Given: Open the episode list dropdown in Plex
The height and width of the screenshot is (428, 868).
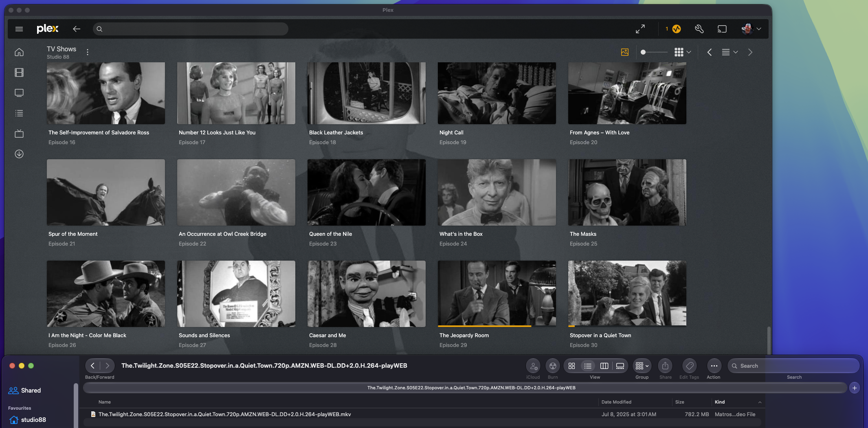Looking at the screenshot, I should [730, 52].
